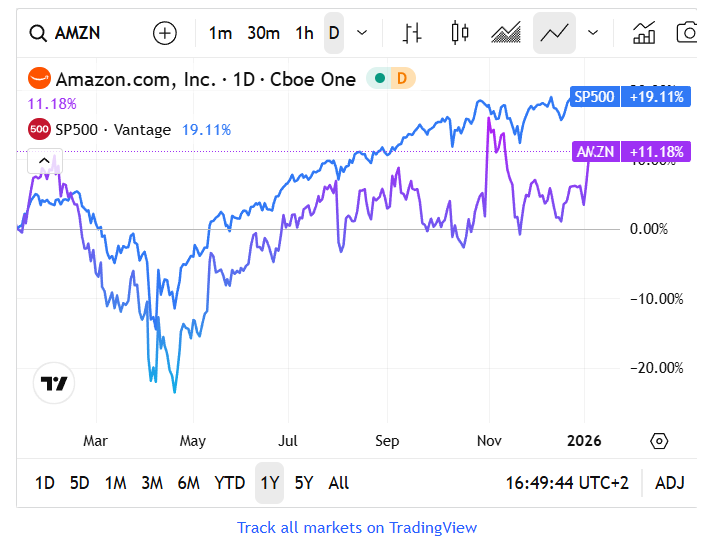Click the add symbol plus icon

[x=164, y=33]
